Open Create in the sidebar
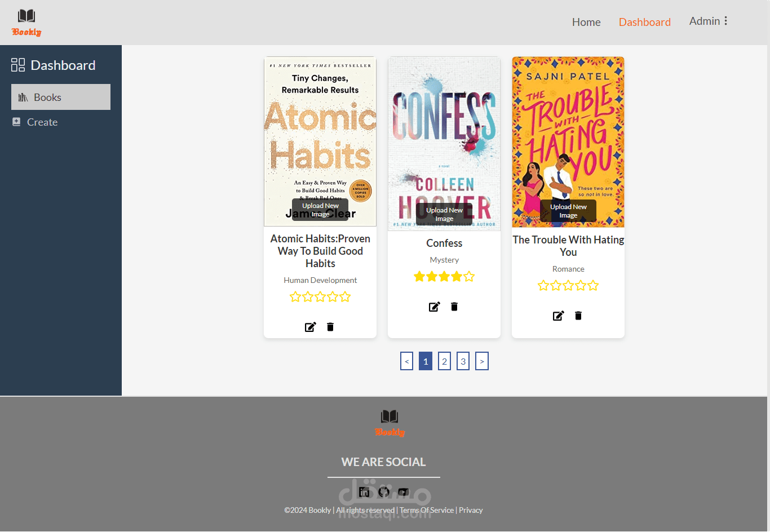 [42, 122]
